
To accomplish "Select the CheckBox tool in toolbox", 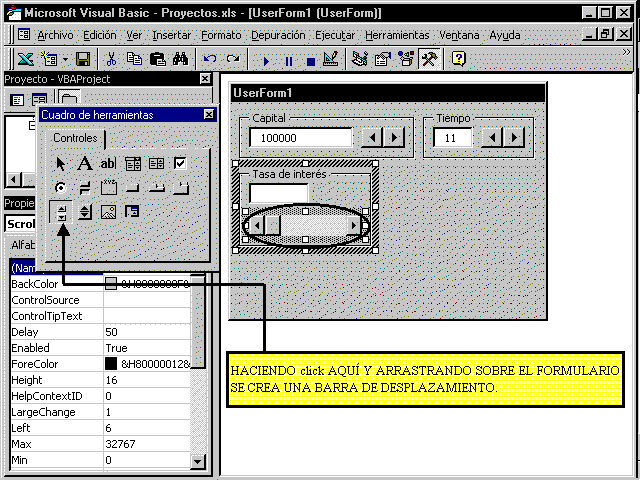I will pos(180,164).
